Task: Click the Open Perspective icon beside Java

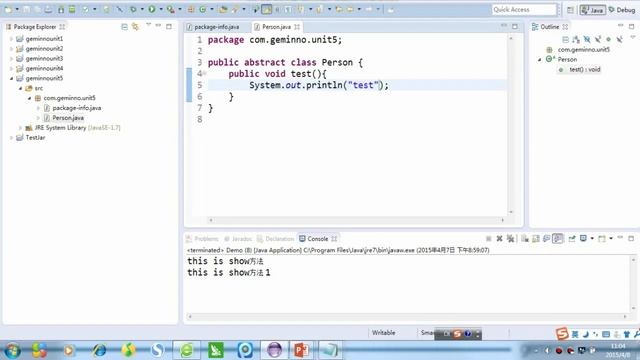Action: 570,10
